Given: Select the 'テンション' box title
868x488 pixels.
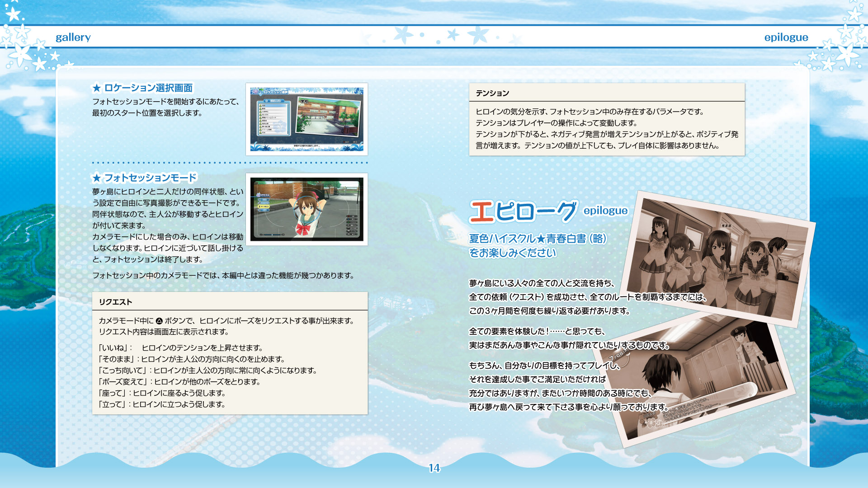Looking at the screenshot, I should point(492,93).
